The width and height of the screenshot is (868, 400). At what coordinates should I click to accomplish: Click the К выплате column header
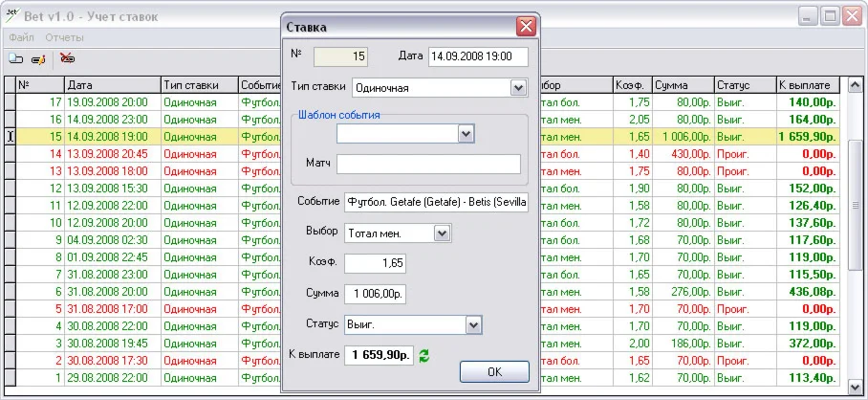pos(806,85)
